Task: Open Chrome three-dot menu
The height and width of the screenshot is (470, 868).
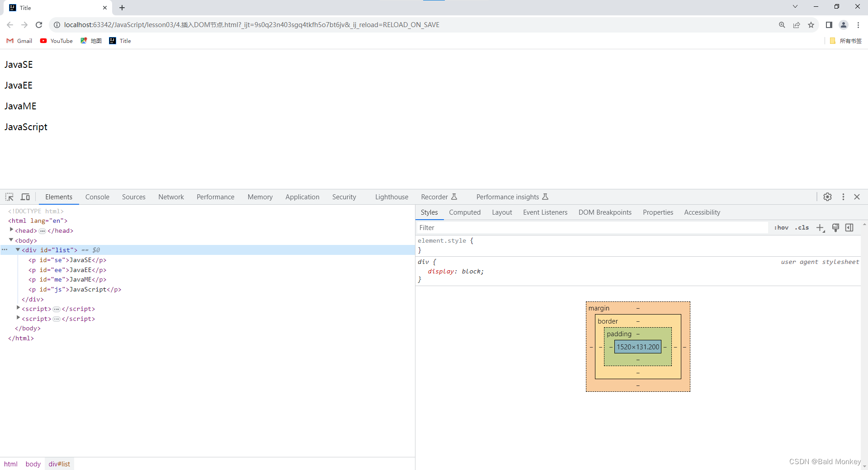Action: click(x=858, y=25)
